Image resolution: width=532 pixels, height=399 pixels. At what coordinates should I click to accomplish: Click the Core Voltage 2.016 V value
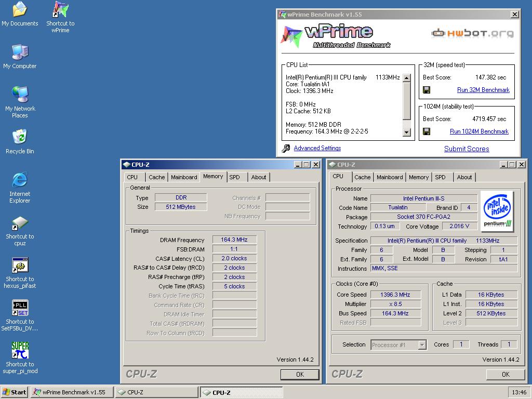459,226
